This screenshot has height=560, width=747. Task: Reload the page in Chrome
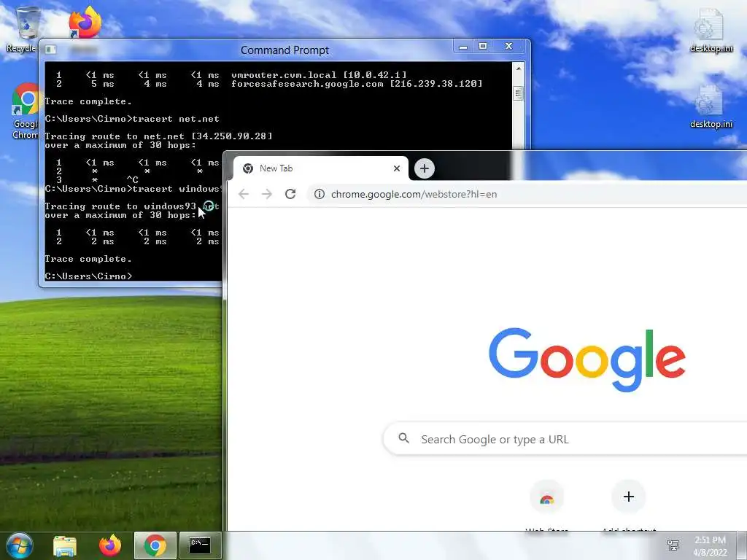[290, 194]
